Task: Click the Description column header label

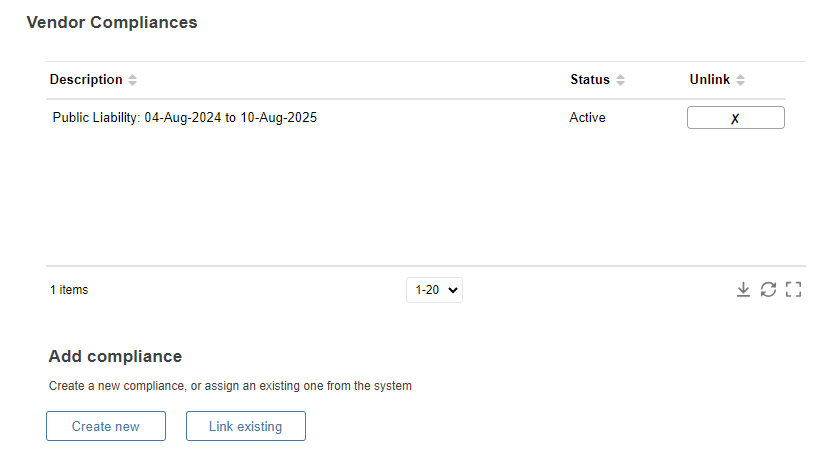Action: [x=86, y=80]
